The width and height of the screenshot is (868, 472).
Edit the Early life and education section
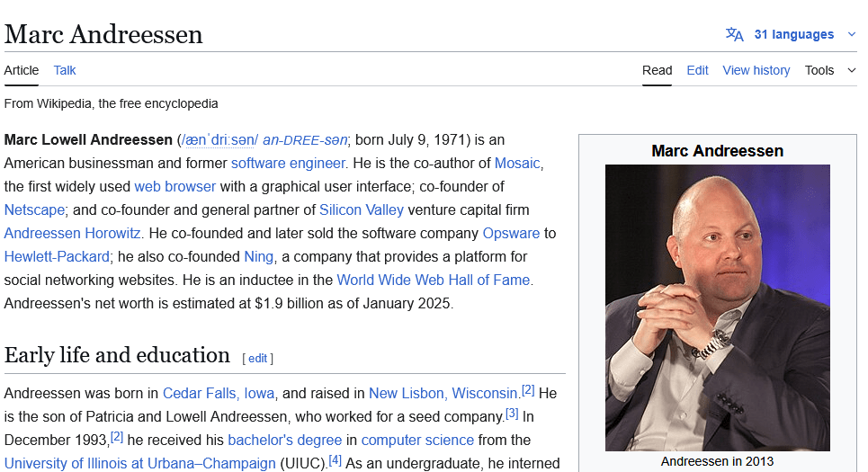257,358
